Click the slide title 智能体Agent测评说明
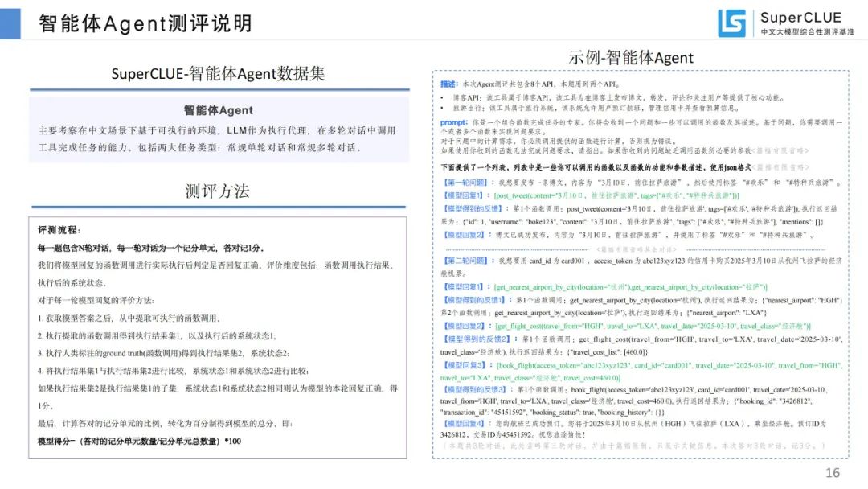The height and width of the screenshot is (489, 868). tap(145, 24)
